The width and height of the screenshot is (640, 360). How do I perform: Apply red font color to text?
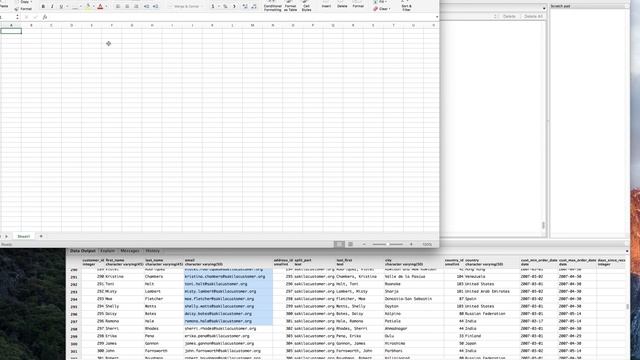pos(100,7)
